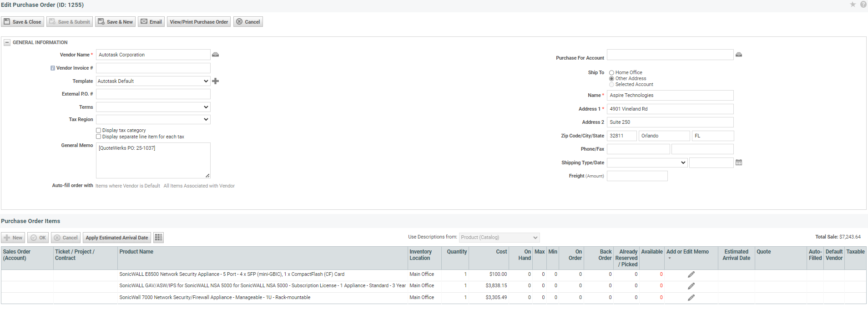868x320 pixels.
Task: Click View/Print Purchase Order button
Action: [199, 22]
